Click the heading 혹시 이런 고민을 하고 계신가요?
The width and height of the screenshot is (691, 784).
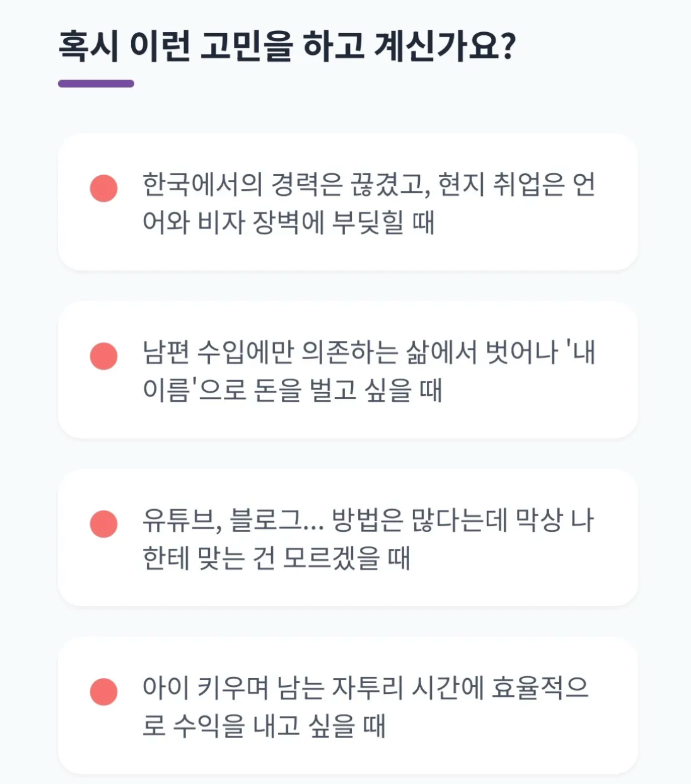click(x=287, y=46)
